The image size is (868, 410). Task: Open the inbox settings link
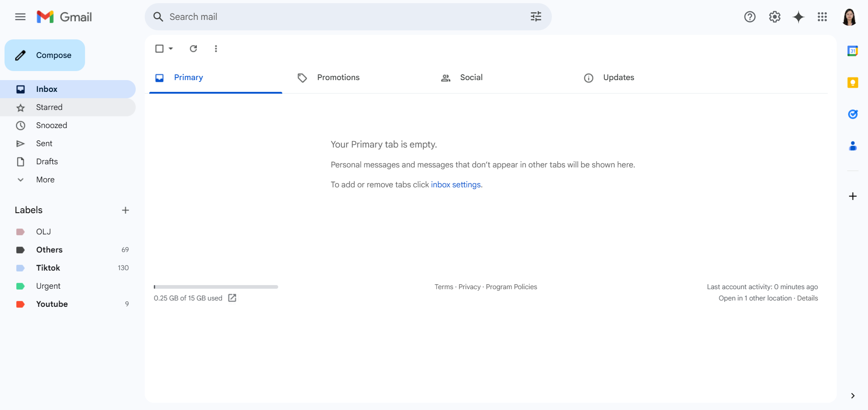click(455, 185)
